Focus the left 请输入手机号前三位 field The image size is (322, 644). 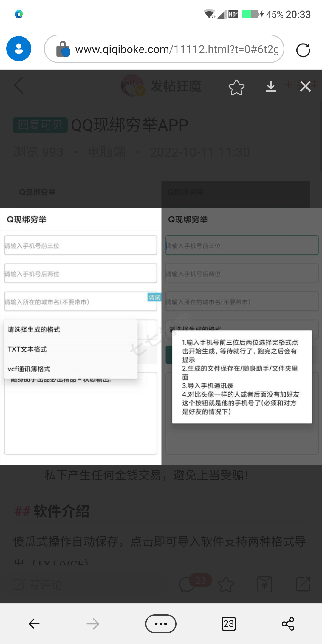tap(80, 245)
